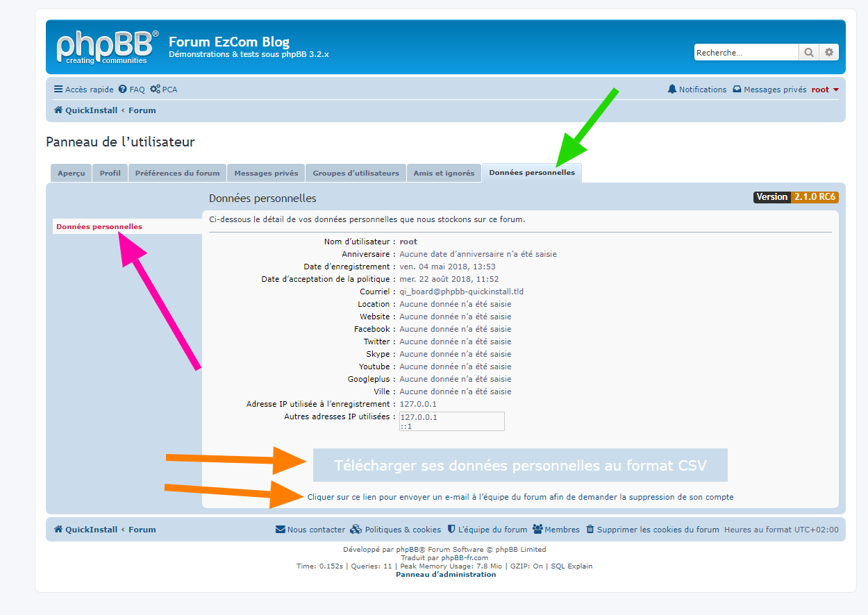The height and width of the screenshot is (615, 868).
Task: Open Panneau d'administration link
Action: click(446, 575)
